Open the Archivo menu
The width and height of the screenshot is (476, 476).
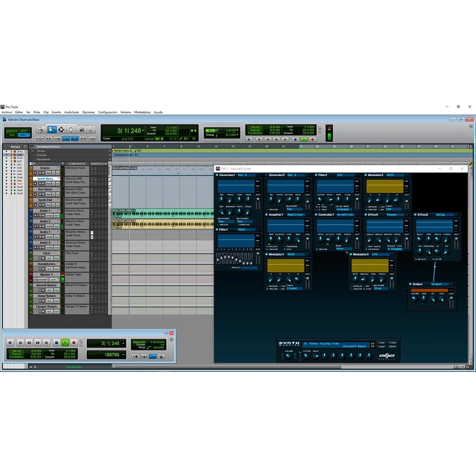7,112
